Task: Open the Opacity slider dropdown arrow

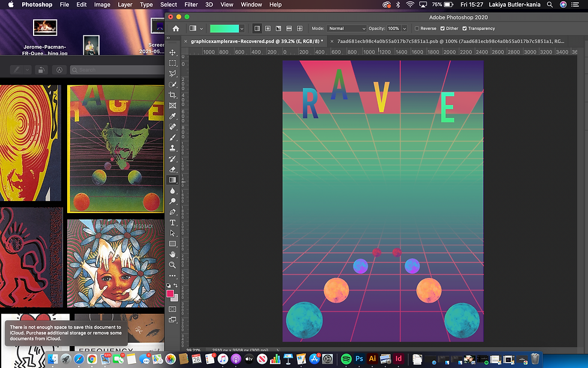Action: pos(404,28)
